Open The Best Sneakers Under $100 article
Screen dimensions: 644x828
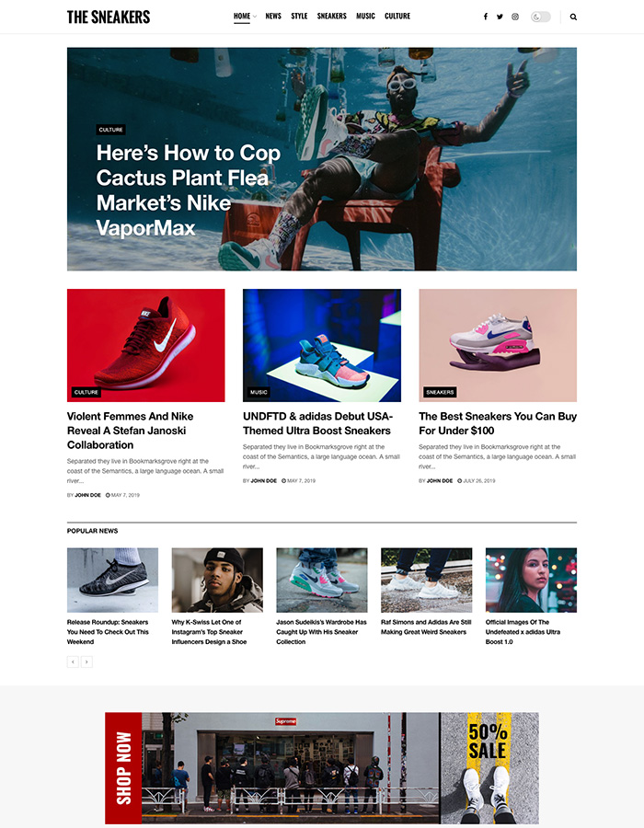click(497, 423)
